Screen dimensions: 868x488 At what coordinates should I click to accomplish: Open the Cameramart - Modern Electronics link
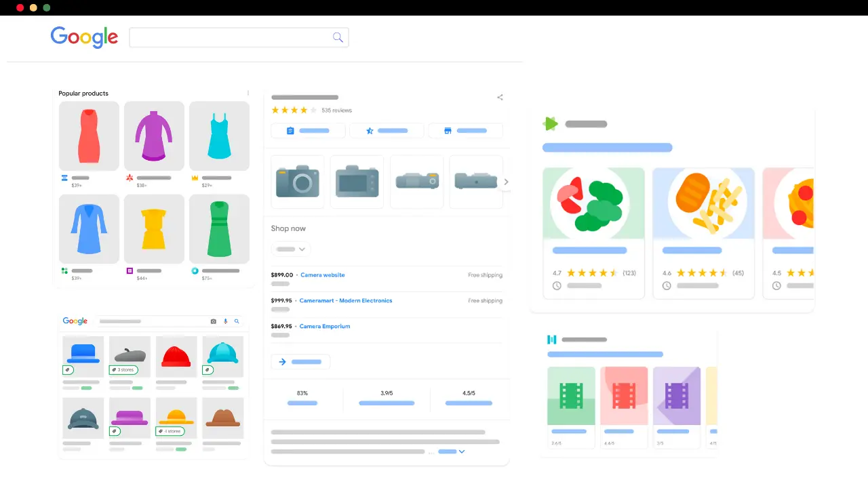[346, 301]
